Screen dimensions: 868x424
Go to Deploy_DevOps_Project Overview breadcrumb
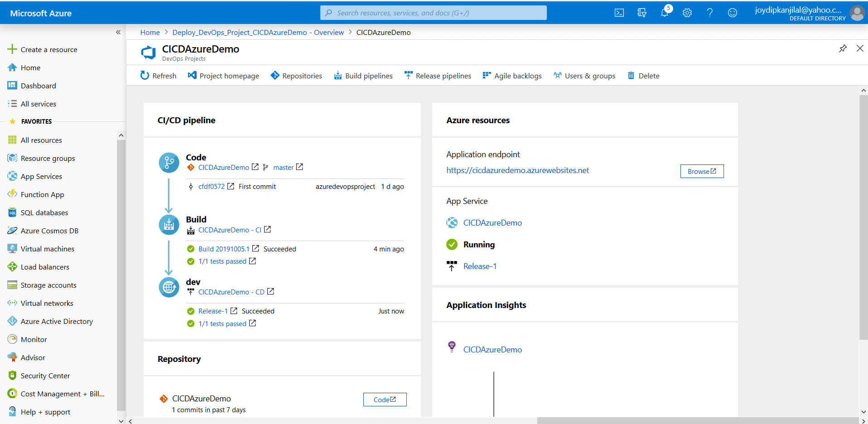tap(258, 32)
